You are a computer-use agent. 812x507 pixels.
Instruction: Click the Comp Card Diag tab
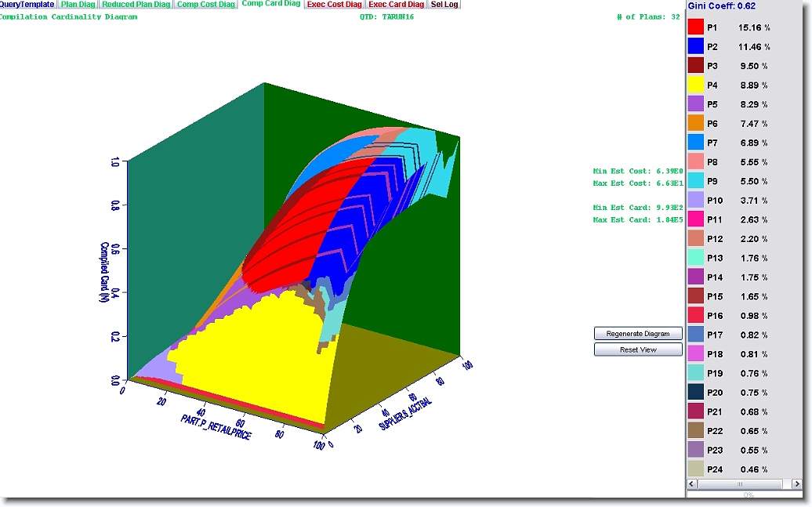point(271,5)
